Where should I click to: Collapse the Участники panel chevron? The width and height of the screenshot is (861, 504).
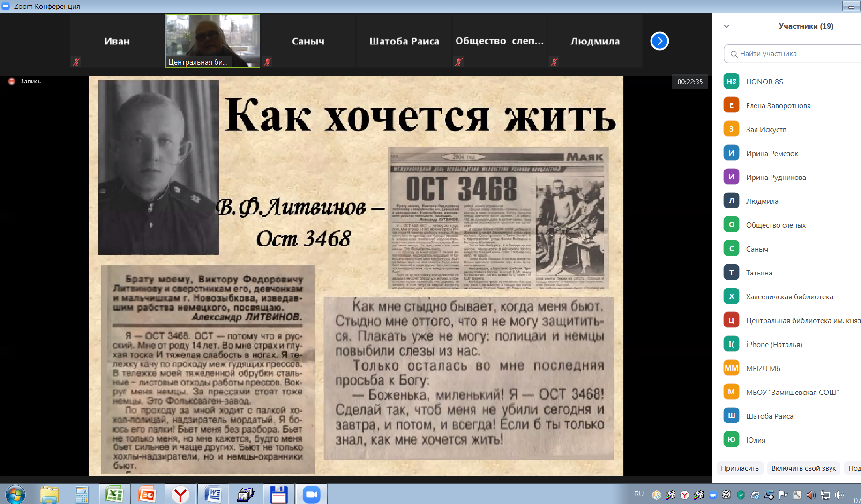click(726, 26)
